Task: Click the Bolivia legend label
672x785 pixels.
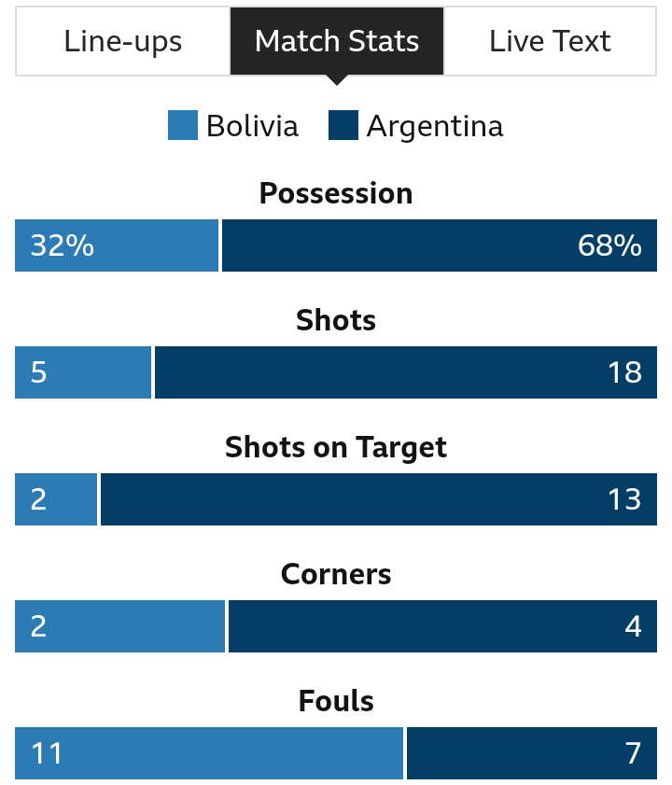Action: pos(252,126)
